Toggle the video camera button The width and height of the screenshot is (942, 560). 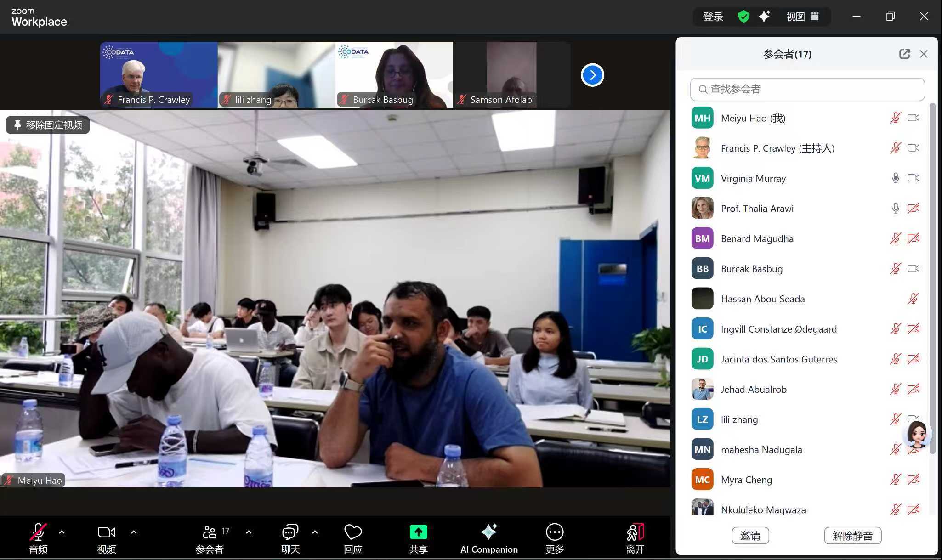point(107,532)
